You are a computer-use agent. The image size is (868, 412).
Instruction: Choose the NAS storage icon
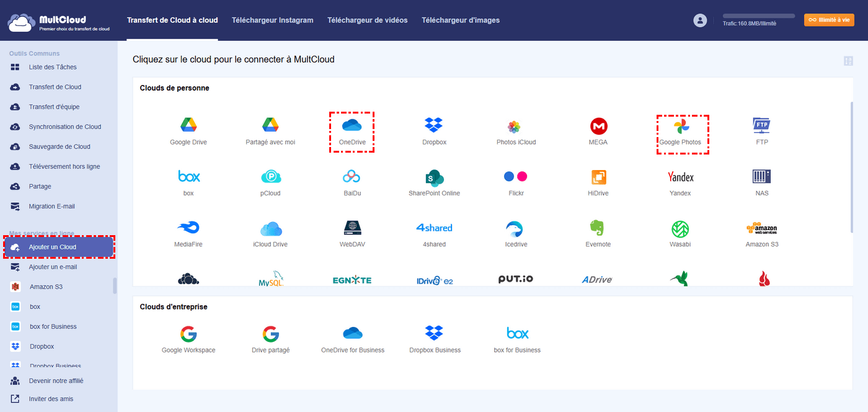point(761,176)
